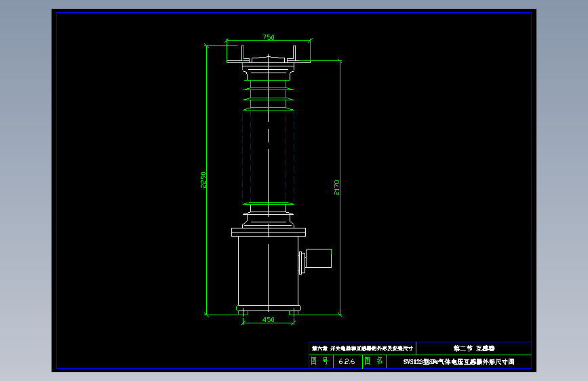Click the 2170 height dimension text
588x381 pixels.
337,188
